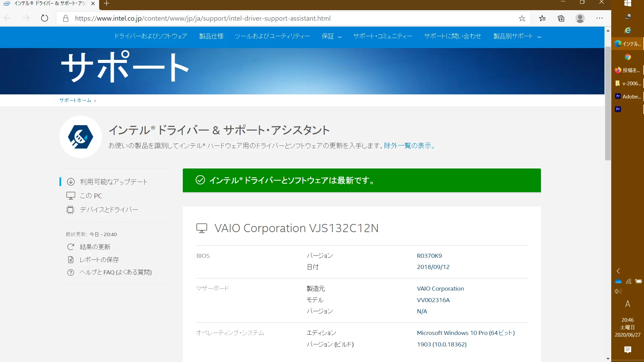Open the v-2006... folder window in taskbar
The height and width of the screenshot is (362, 644).
[627, 83]
